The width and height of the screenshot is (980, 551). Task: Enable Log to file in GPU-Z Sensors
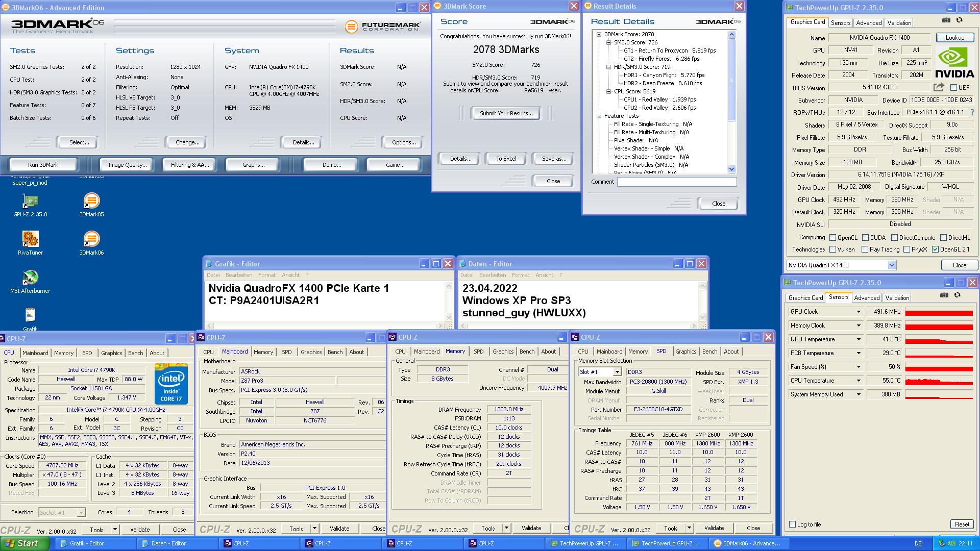coord(793,524)
